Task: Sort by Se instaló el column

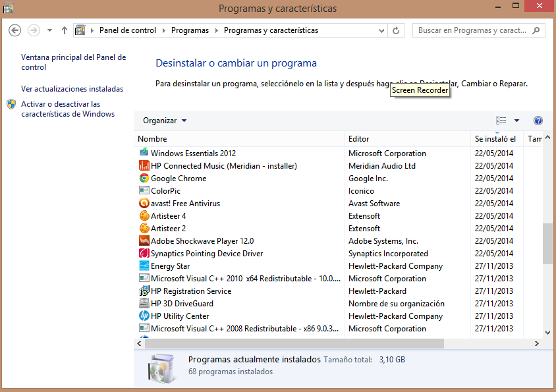Action: click(x=497, y=139)
